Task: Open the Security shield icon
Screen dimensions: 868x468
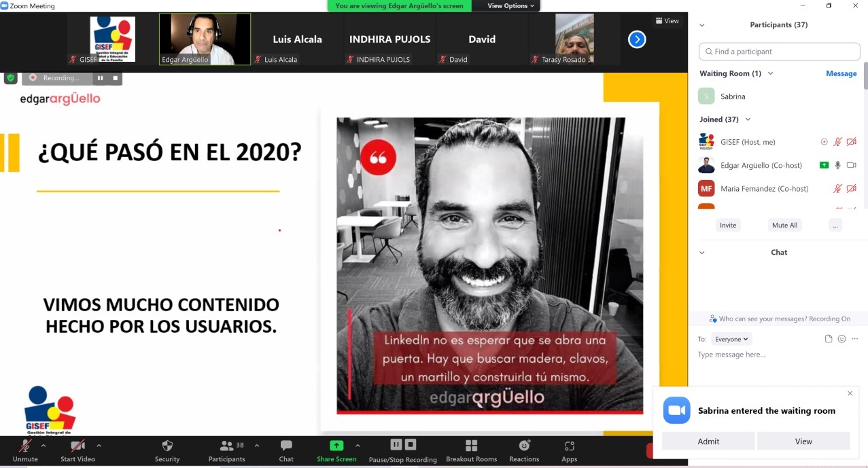Action: tap(167, 446)
